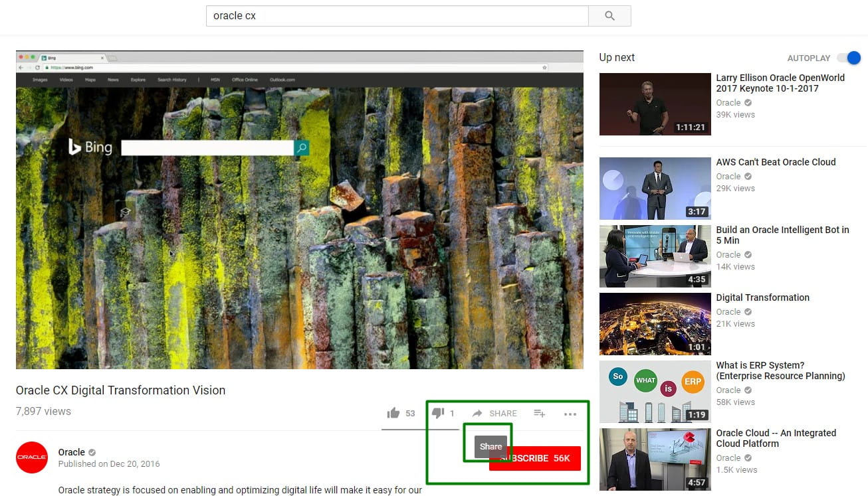Play What is ERP System thumbnail
Image resolution: width=868 pixels, height=496 pixels.
tap(655, 392)
